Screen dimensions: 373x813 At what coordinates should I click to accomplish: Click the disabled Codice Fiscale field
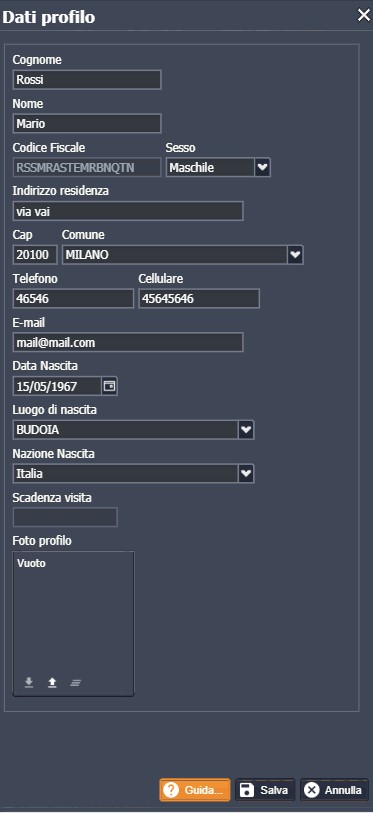tap(87, 167)
